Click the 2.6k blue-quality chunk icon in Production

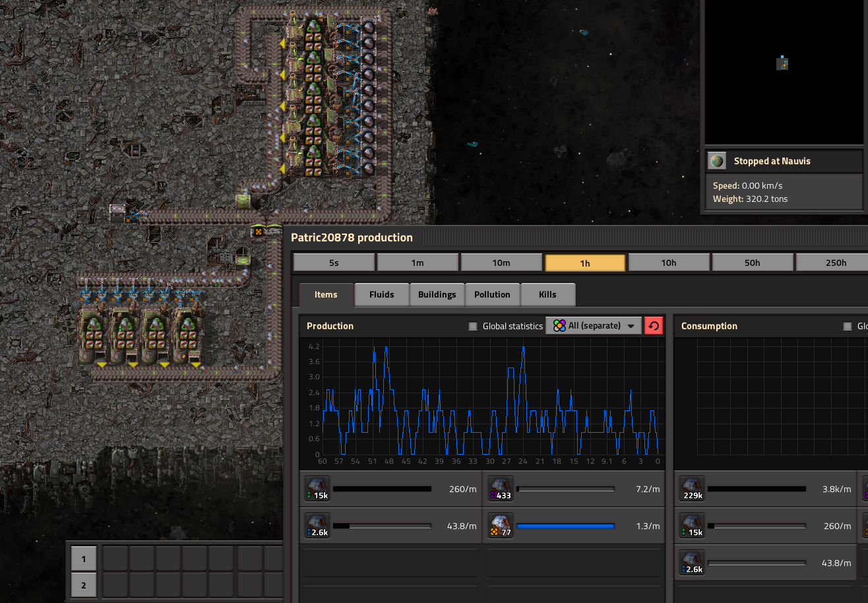[x=317, y=526]
